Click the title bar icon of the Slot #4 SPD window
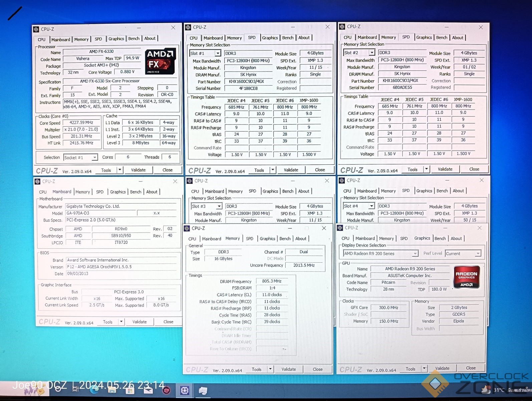Viewport: 532px width, 401px height. point(342,180)
